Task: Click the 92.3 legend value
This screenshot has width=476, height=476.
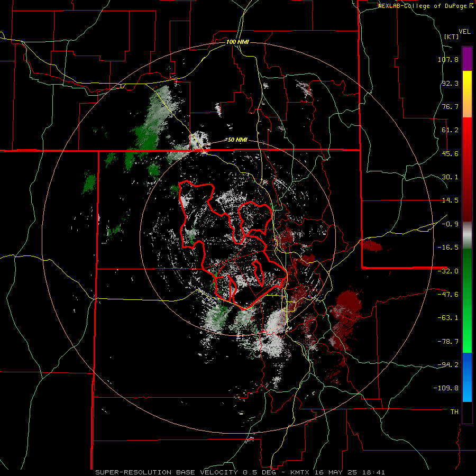Action: [x=450, y=83]
